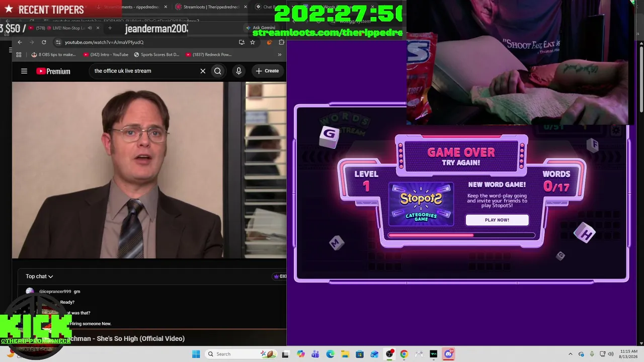Open the black waveform taskbar app
The image size is (644, 362).
pyautogui.click(x=434, y=354)
